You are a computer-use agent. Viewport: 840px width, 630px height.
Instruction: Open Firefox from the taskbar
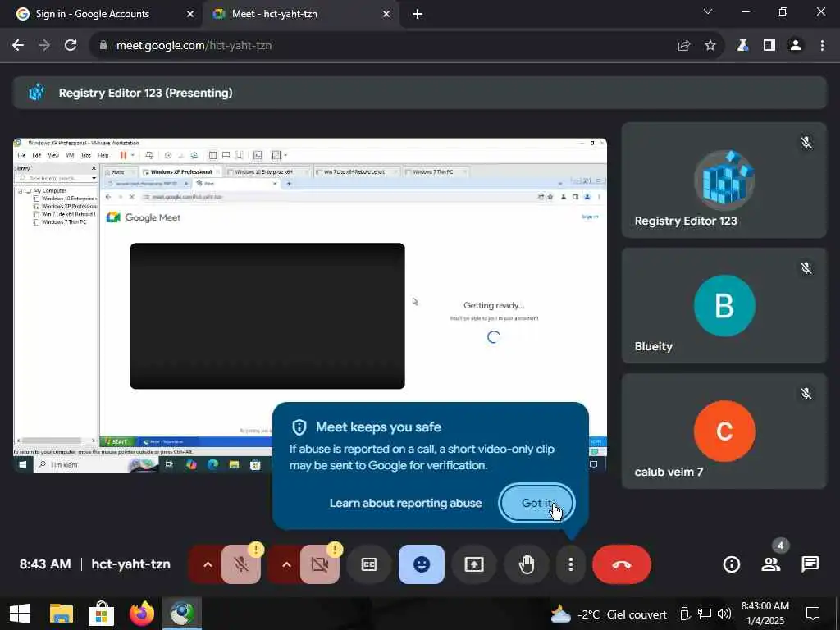[141, 614]
